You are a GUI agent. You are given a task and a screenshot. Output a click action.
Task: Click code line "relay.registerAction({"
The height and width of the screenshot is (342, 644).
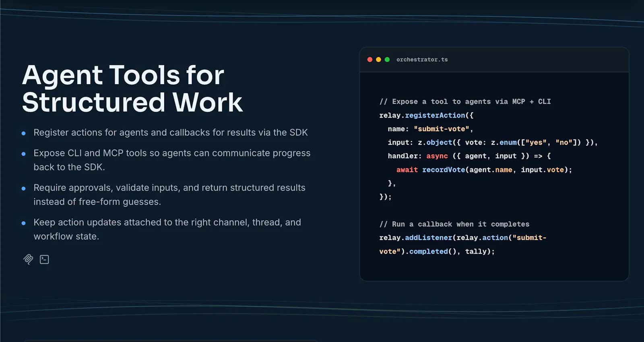(x=426, y=115)
